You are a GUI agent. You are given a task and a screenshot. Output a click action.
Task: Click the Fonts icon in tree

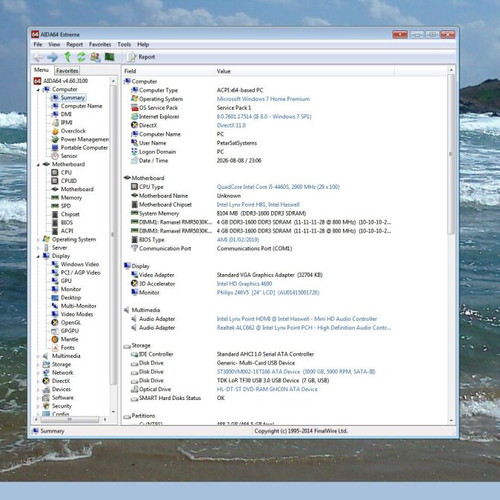click(55, 348)
